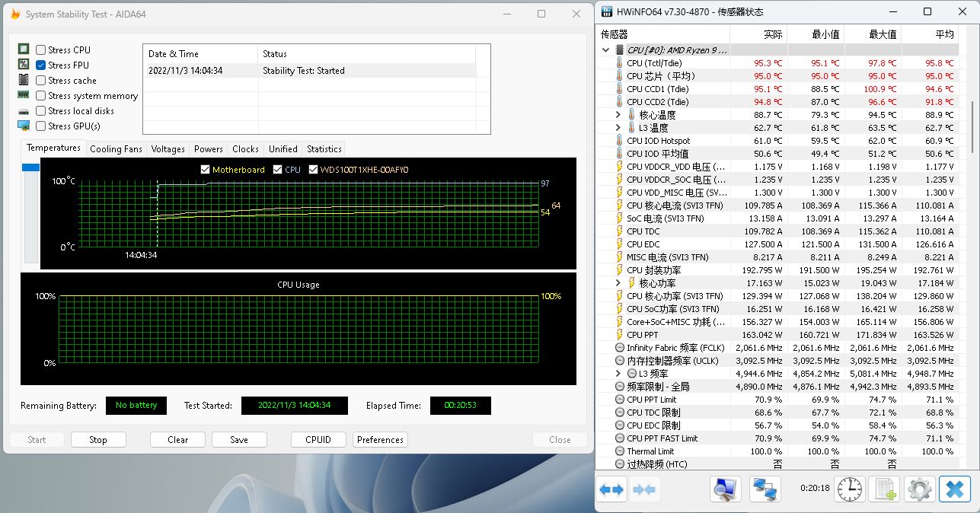The width and height of the screenshot is (980, 513).
Task: Click the 最大值 column header
Action: tap(873, 34)
